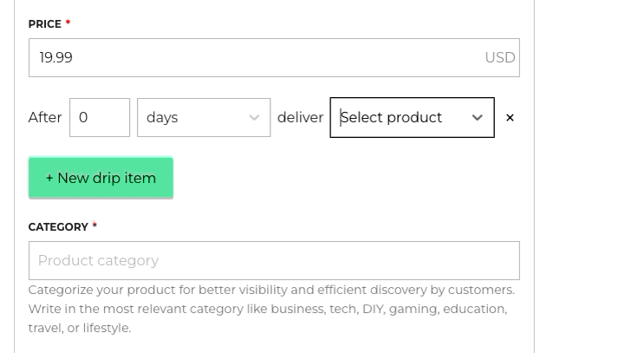
Task: Open the days time-unit dropdown
Action: (x=203, y=118)
